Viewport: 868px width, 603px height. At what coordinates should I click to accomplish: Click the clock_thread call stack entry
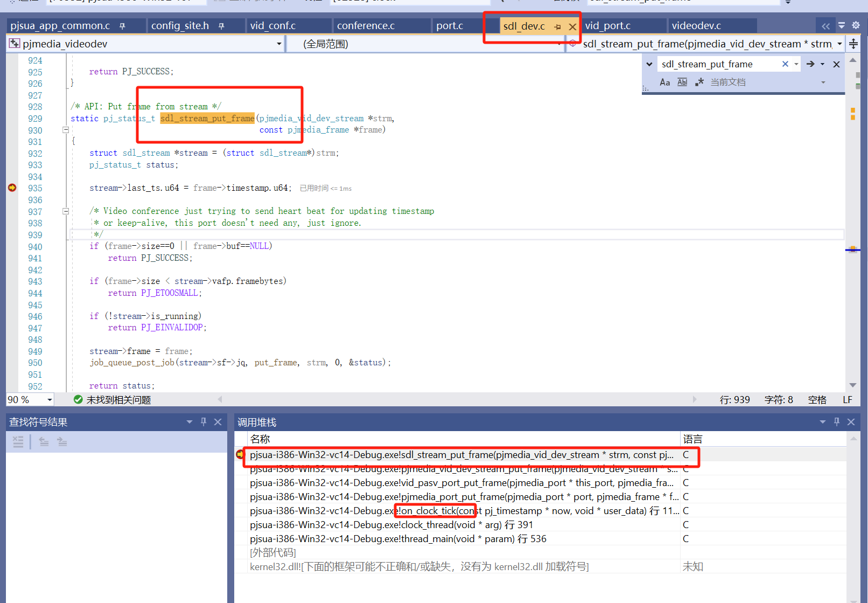click(391, 525)
